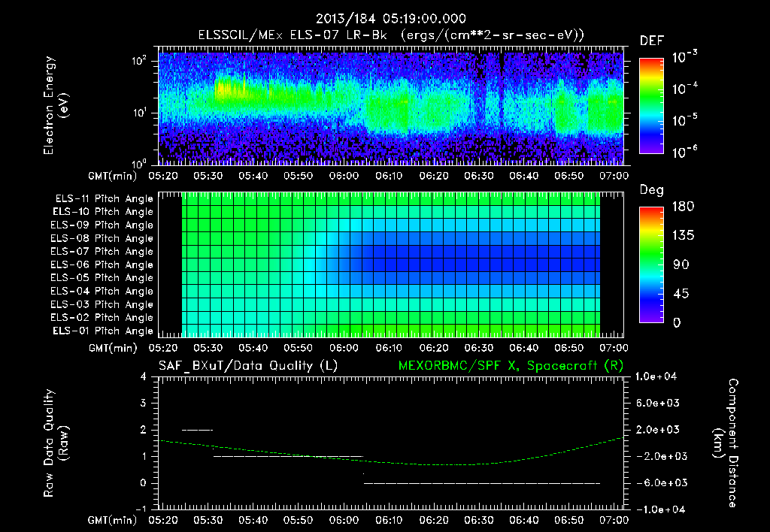Click the 06:30 time tick under pitch angle panel
The image size is (770, 532).
coord(479,348)
